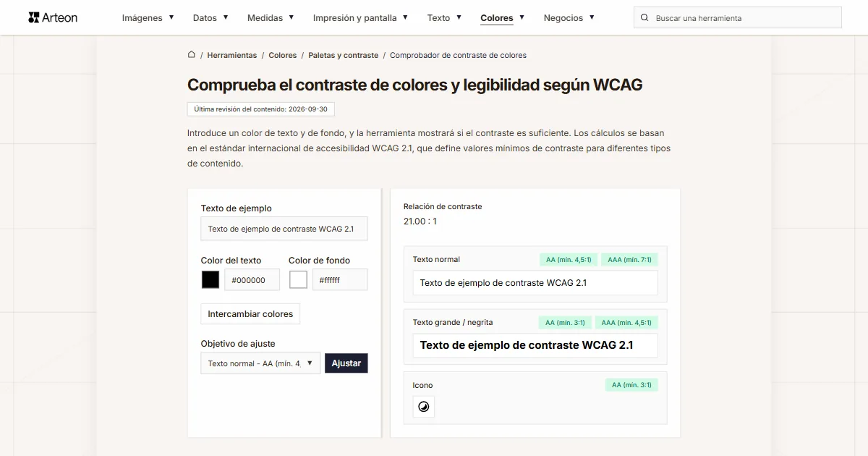Open the Paletas y contraste breadcrumb
The height and width of the screenshot is (456, 868).
tap(343, 55)
